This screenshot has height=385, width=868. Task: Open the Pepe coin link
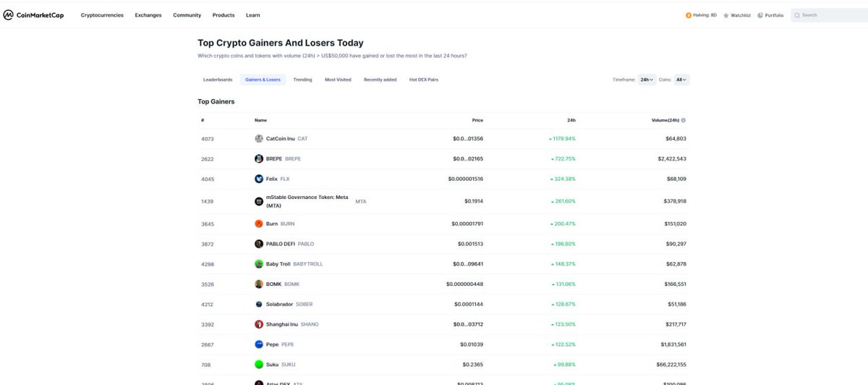click(x=273, y=344)
